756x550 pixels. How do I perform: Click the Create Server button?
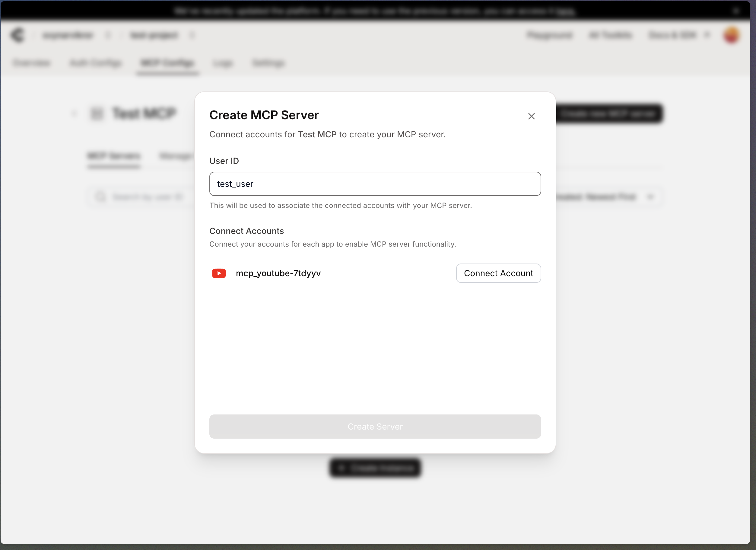[x=375, y=426]
